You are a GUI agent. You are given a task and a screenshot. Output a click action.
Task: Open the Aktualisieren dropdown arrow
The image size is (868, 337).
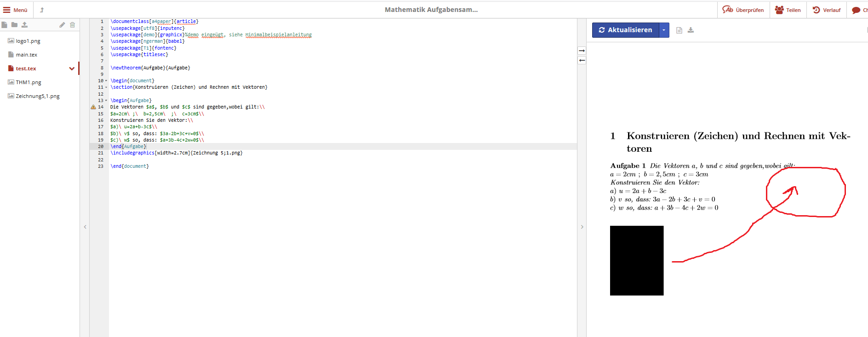pyautogui.click(x=664, y=30)
